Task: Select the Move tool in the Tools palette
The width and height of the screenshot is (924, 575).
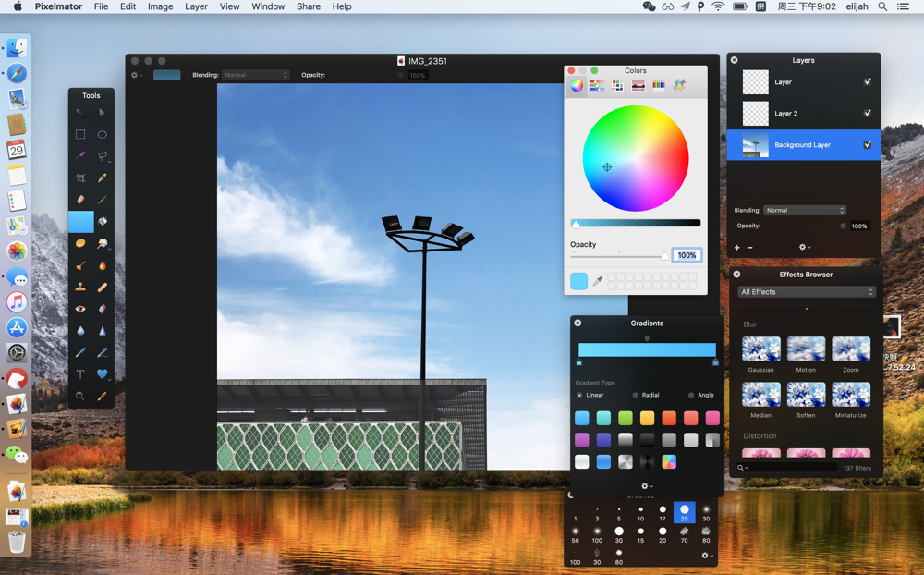Action: (102, 111)
